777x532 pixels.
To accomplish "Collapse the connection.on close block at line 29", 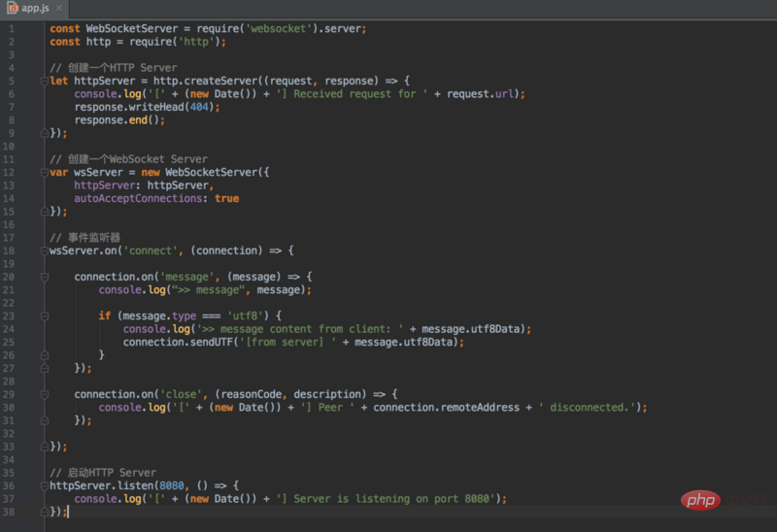I will pyautogui.click(x=44, y=394).
